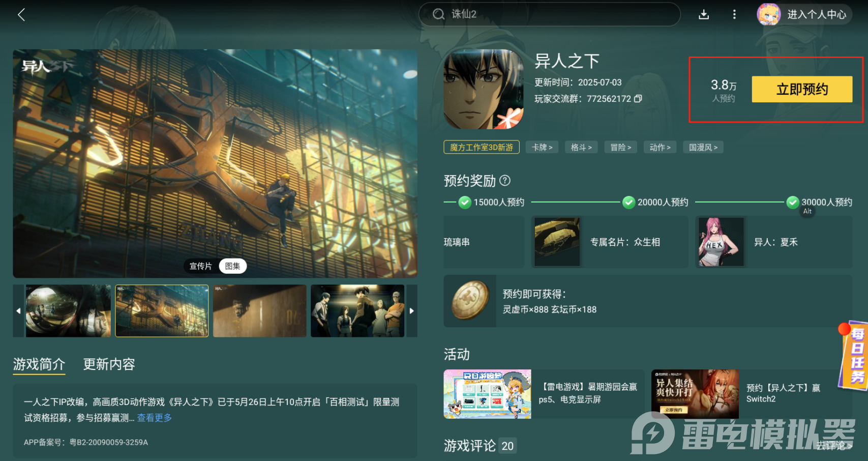
Task: Click the 异人之下 game icon
Action: pos(484,89)
